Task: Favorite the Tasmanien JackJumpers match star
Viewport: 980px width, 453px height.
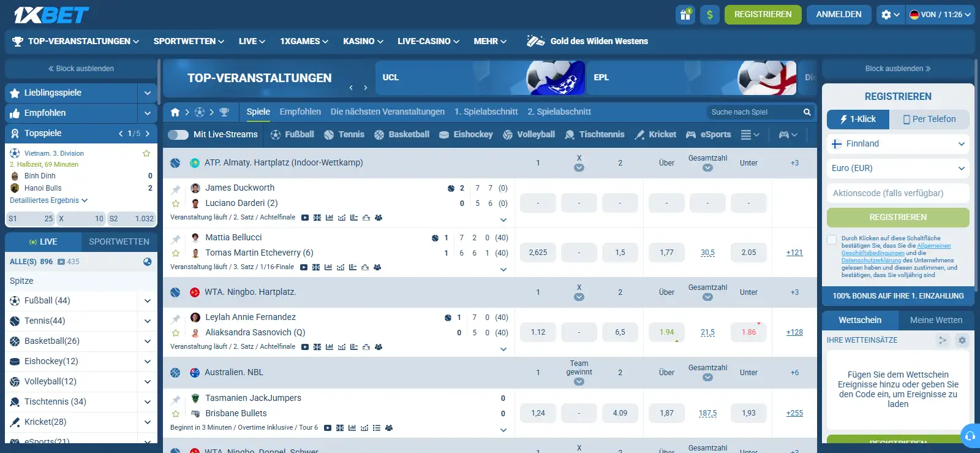Action: [x=176, y=414]
